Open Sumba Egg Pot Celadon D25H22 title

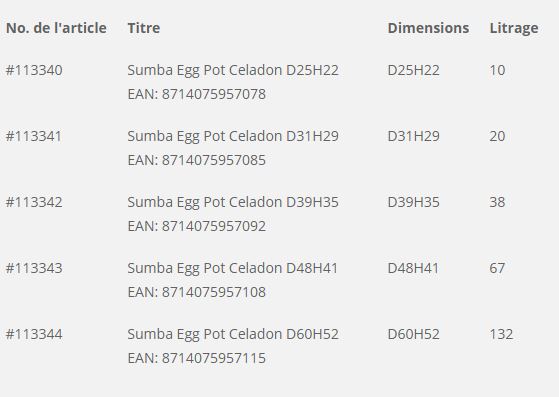(x=233, y=71)
